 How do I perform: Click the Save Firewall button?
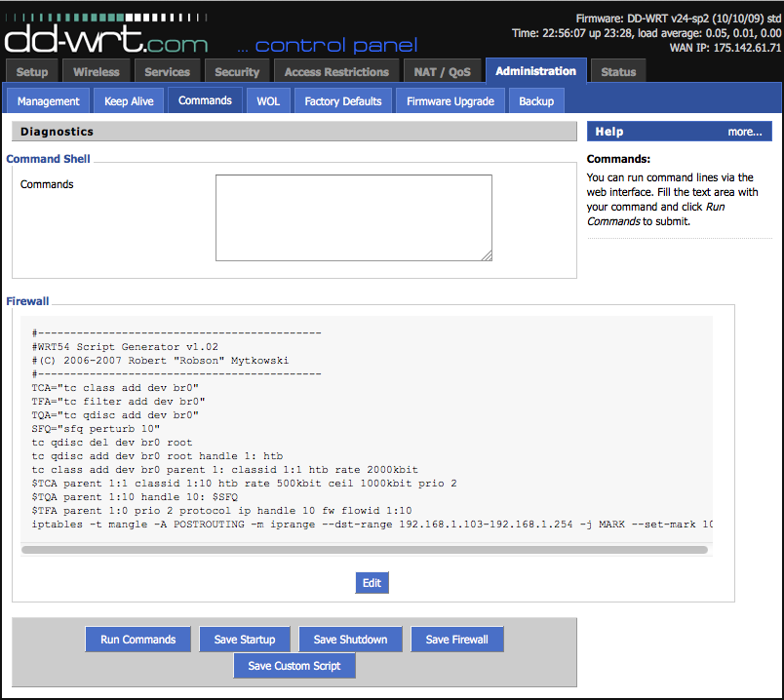[x=456, y=640]
